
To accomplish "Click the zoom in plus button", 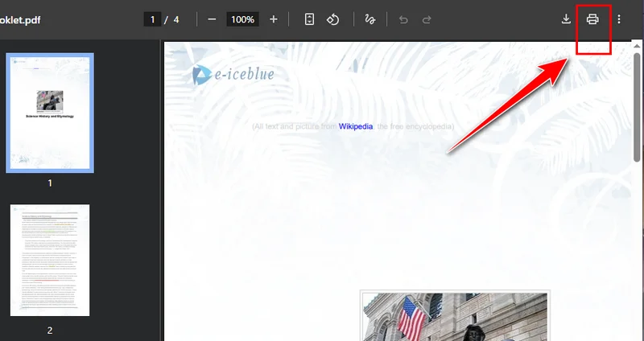I will coord(274,19).
